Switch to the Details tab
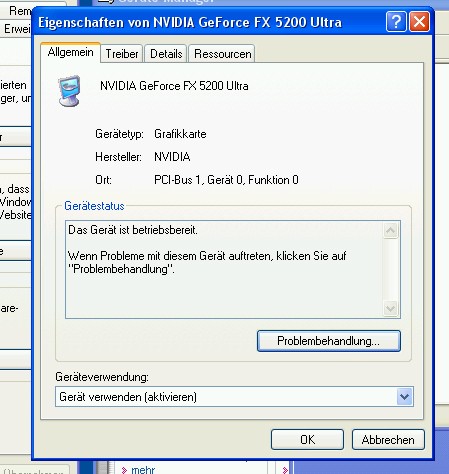The image size is (449, 474). coord(166,54)
